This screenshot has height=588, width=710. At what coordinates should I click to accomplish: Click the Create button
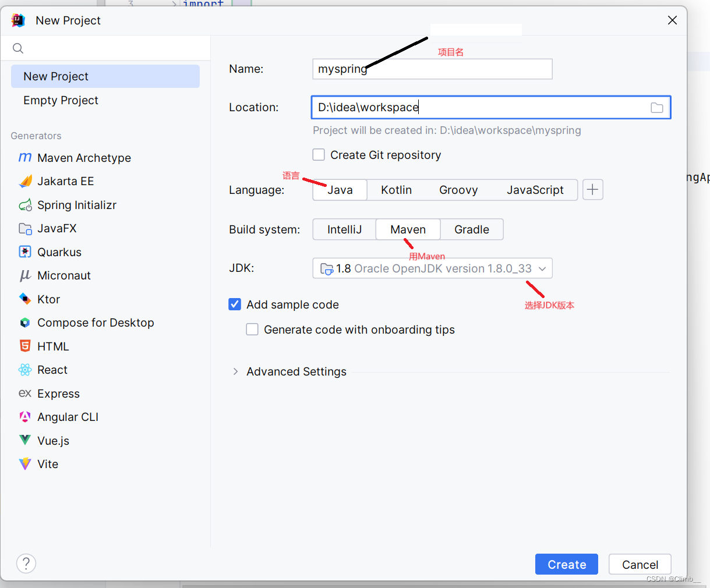(567, 564)
